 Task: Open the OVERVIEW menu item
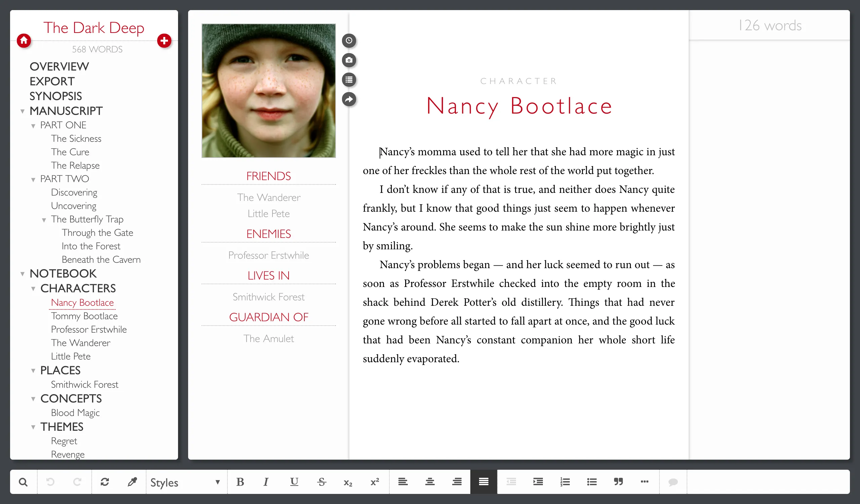[x=59, y=66]
